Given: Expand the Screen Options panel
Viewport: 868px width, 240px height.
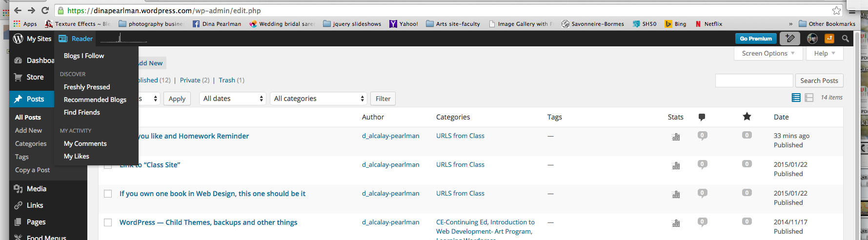Looking at the screenshot, I should tap(768, 53).
